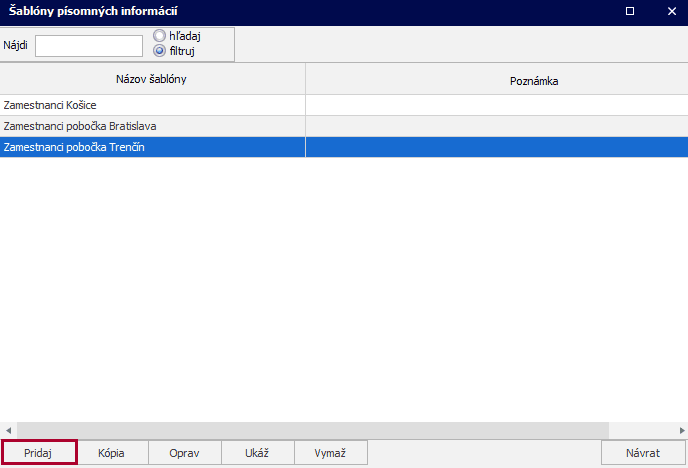Select the Zamestnanci pobočka Trenčín row
Viewport: 688px width, 468px height.
coord(152,147)
